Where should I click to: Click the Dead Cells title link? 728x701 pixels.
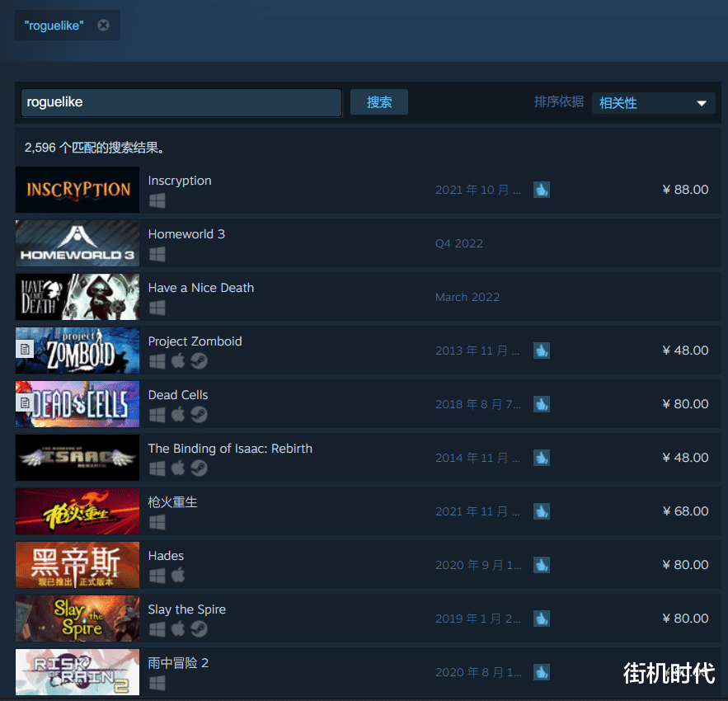[x=178, y=395]
